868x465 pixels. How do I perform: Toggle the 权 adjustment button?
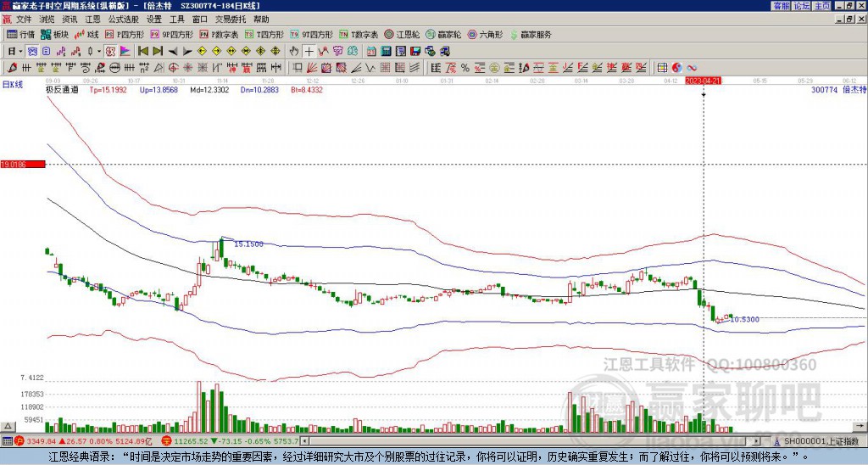tap(110, 52)
